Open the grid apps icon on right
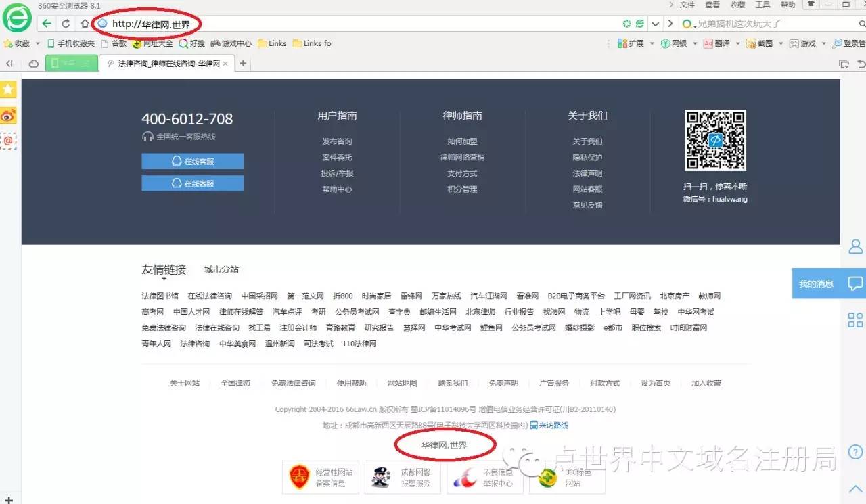Screen dimensions: 866x504 (855, 320)
